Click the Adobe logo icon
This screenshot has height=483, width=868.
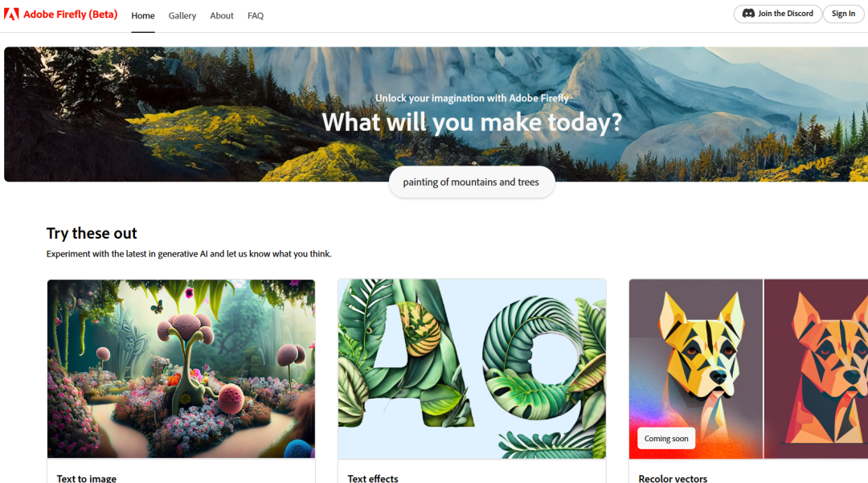11,14
